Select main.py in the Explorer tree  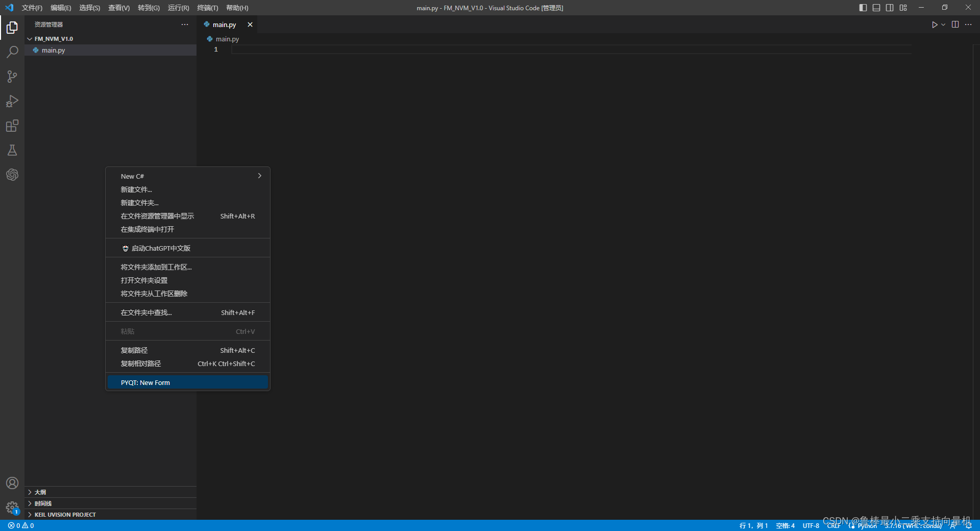tap(110, 50)
